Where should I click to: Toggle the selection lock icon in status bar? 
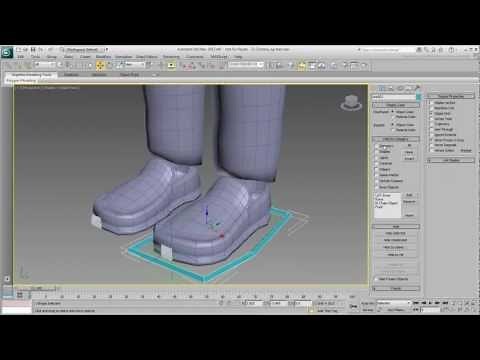click(222, 303)
